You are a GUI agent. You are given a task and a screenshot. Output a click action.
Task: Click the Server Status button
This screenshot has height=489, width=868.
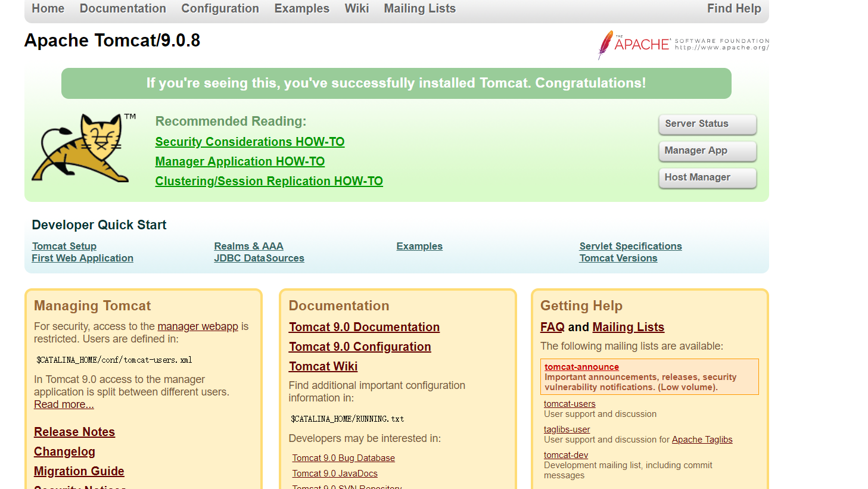707,124
